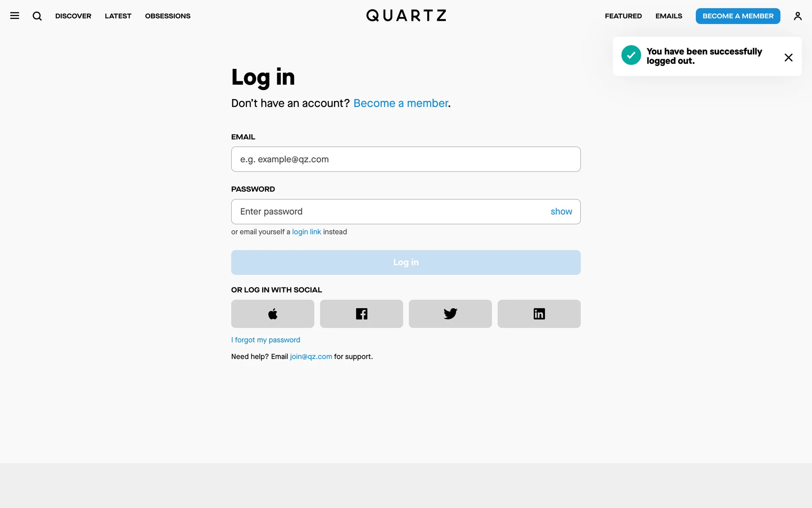The height and width of the screenshot is (508, 812).
Task: Go to Emails section
Action: click(669, 16)
